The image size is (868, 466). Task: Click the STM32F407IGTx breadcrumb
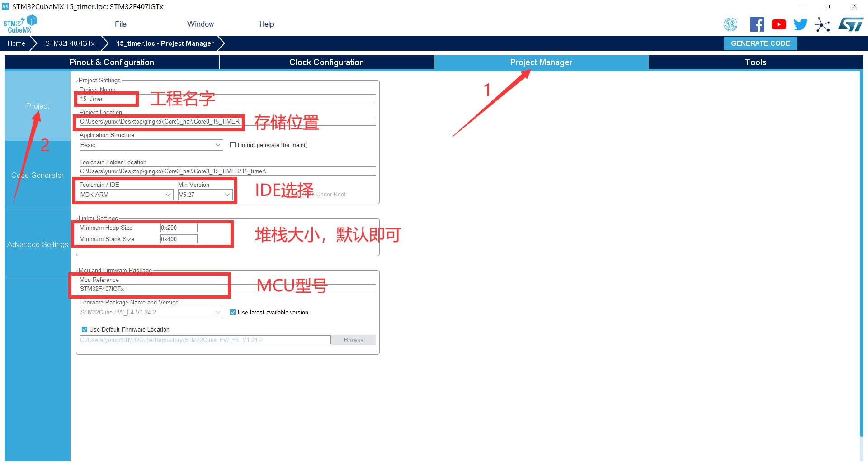[x=70, y=43]
